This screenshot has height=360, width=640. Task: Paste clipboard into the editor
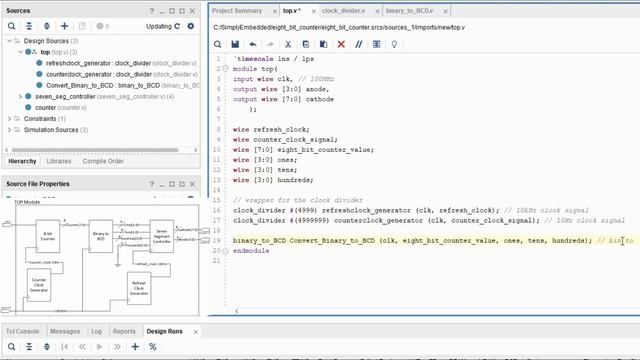[323, 44]
